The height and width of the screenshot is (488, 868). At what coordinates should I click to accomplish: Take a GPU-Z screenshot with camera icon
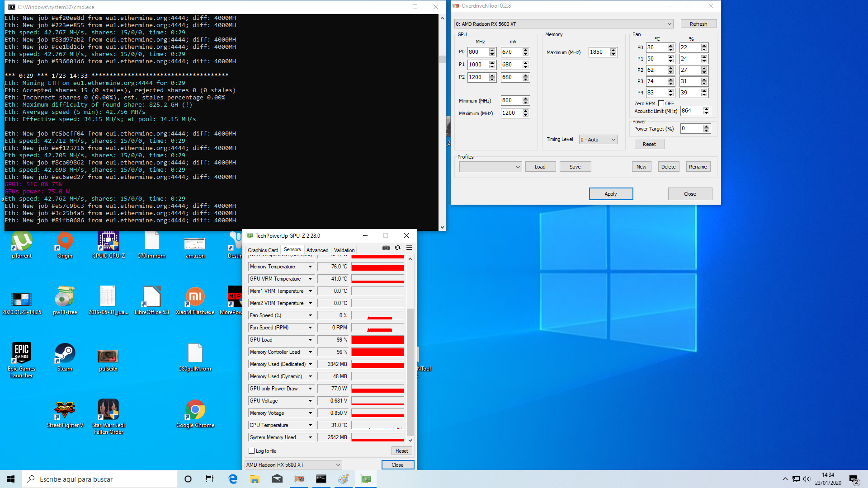386,248
